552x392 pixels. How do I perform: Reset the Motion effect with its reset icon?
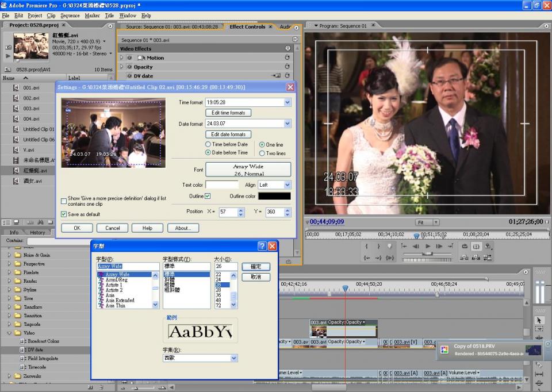tap(287, 58)
